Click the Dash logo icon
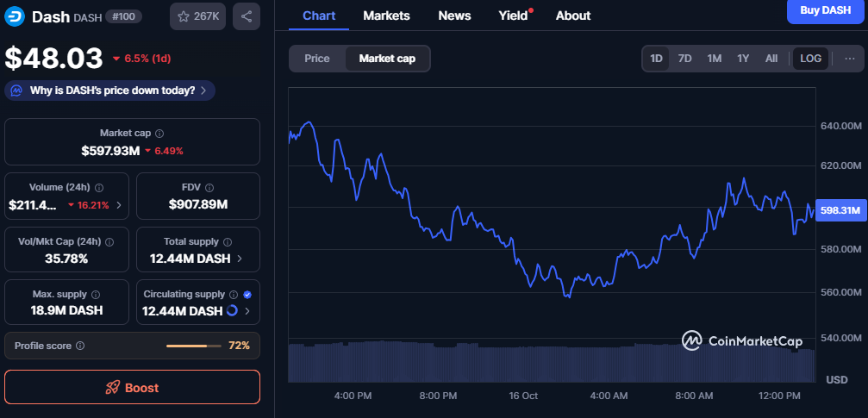The image size is (868, 418). point(16,16)
